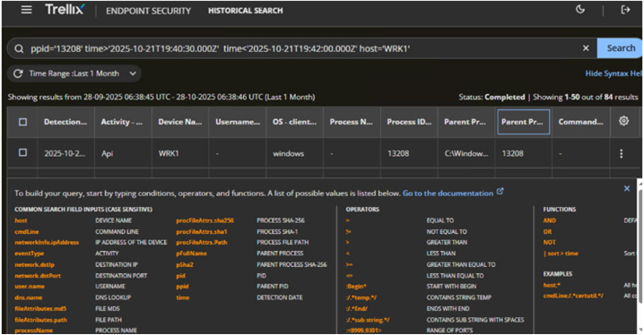
Task: Select all rows header checkbox
Action: click(x=22, y=122)
